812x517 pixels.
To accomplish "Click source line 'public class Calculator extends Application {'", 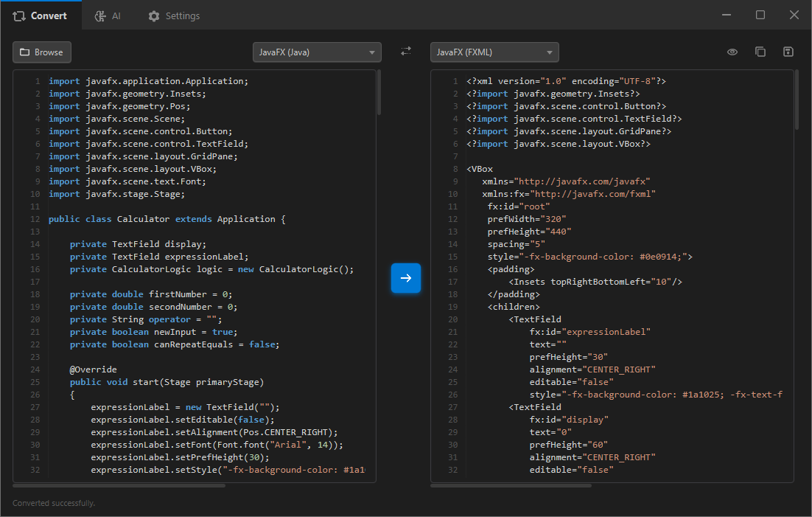I will pyautogui.click(x=167, y=219).
